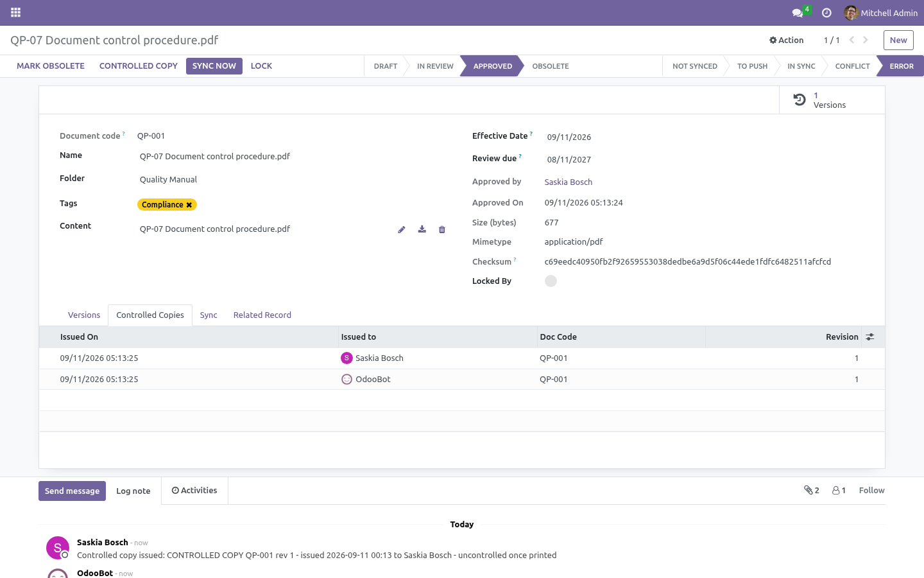Open Mitchell Admin user menu

(x=880, y=13)
